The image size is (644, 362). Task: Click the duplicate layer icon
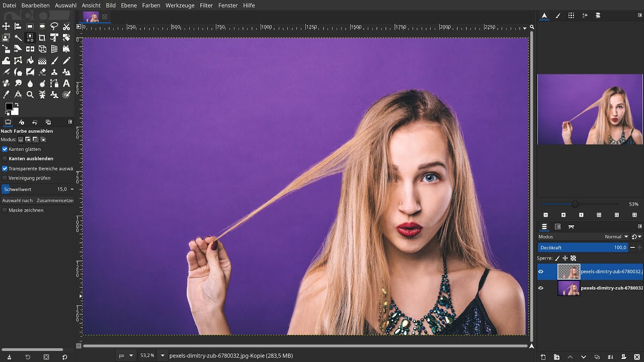[597, 357]
